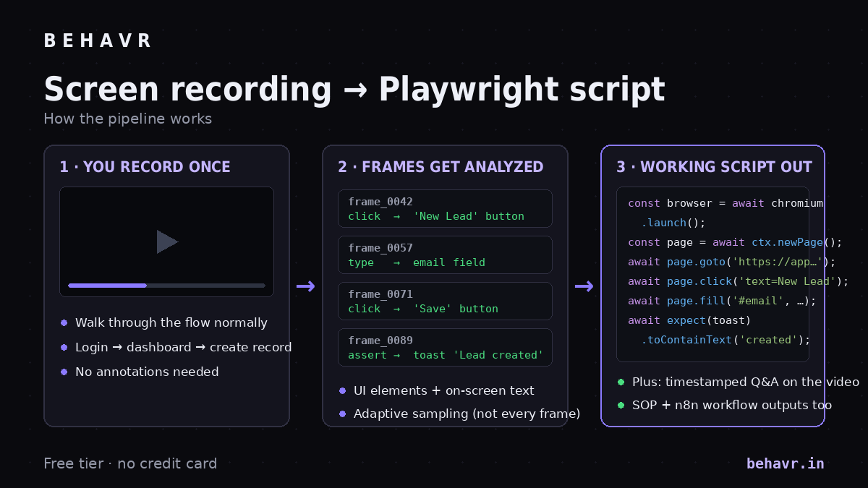Click 'type → email field' text
868x488 pixels.
(417, 262)
